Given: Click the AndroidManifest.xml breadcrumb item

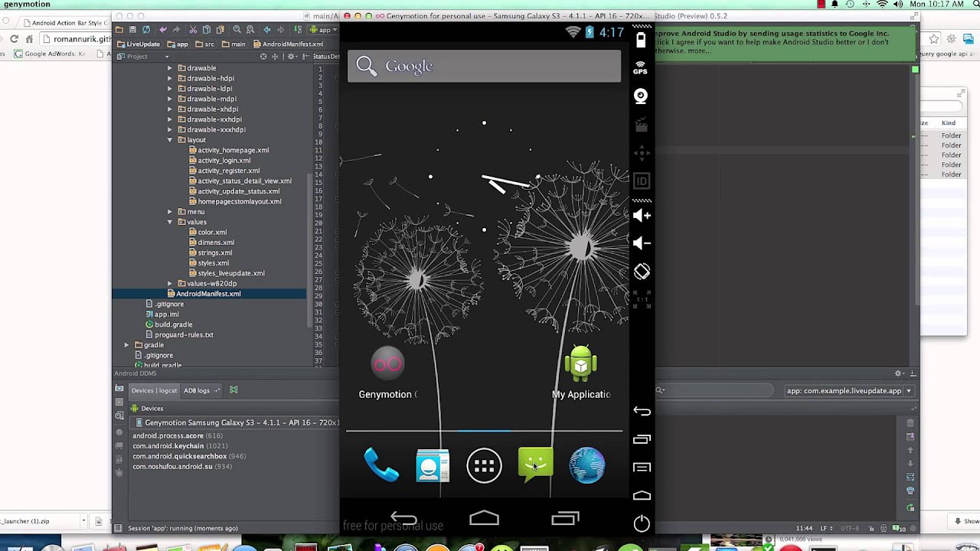Looking at the screenshot, I should [x=288, y=44].
